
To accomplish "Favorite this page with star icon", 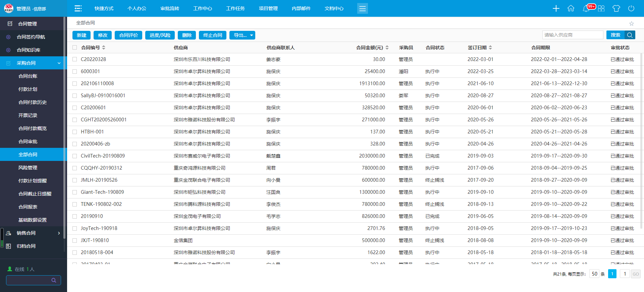I will [631, 23].
